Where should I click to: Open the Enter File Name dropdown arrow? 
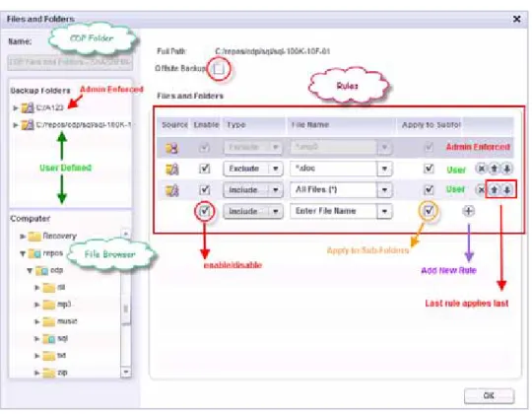click(x=384, y=211)
